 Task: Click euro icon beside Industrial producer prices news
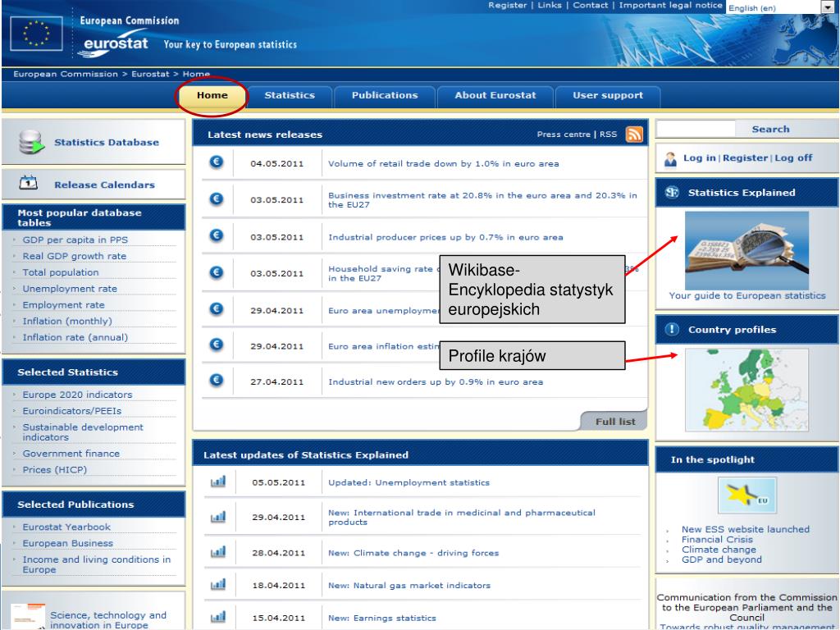point(217,235)
